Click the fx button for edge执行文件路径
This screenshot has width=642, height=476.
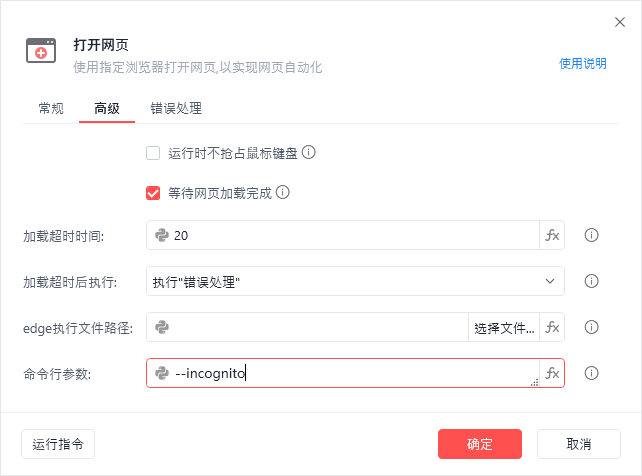pos(552,327)
